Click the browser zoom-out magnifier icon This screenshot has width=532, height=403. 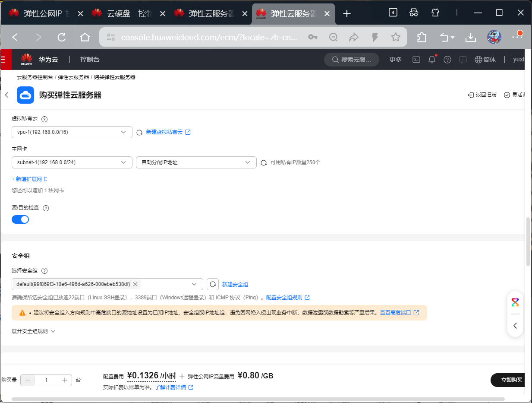pyautogui.click(x=333, y=38)
